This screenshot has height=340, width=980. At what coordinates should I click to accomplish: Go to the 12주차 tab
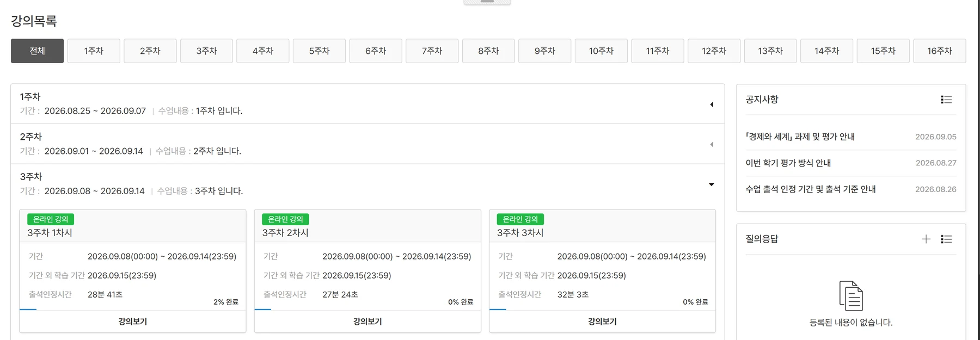point(714,51)
